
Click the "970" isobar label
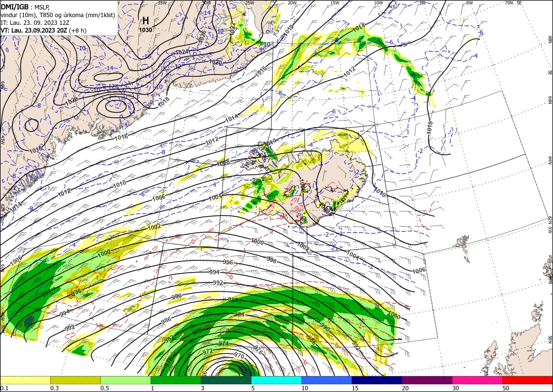click(x=239, y=357)
